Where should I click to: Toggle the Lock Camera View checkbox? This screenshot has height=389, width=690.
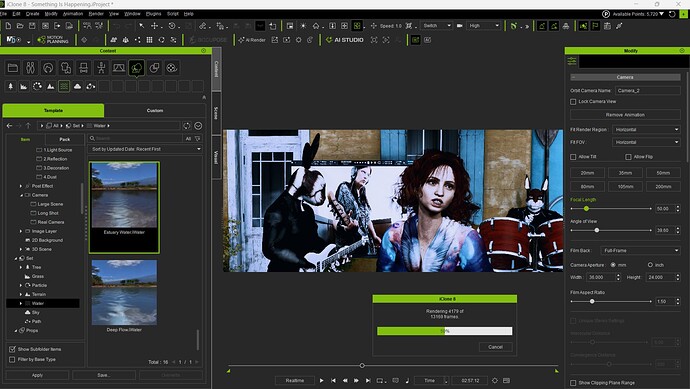573,102
